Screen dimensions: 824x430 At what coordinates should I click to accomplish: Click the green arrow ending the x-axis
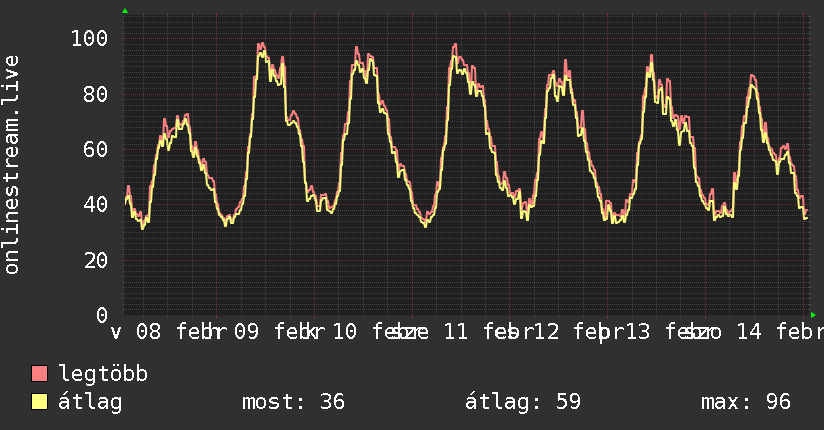[813, 315]
